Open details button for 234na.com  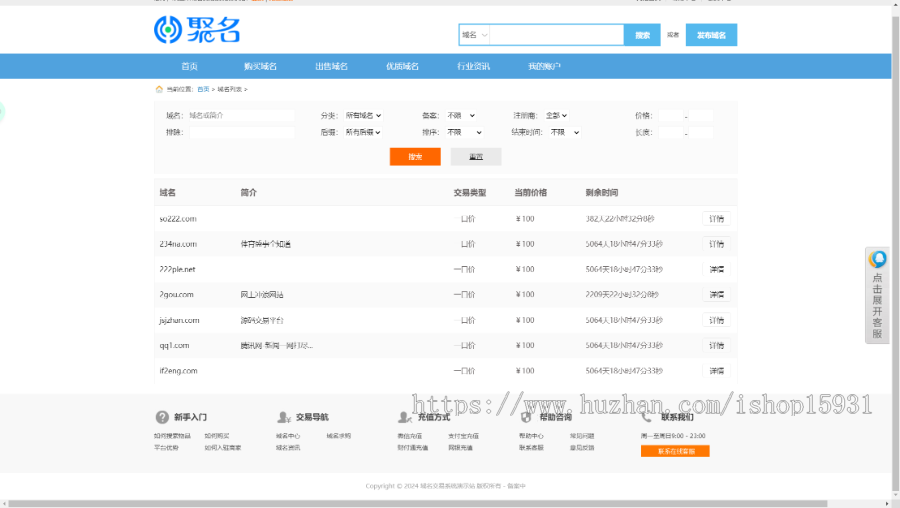pos(716,244)
